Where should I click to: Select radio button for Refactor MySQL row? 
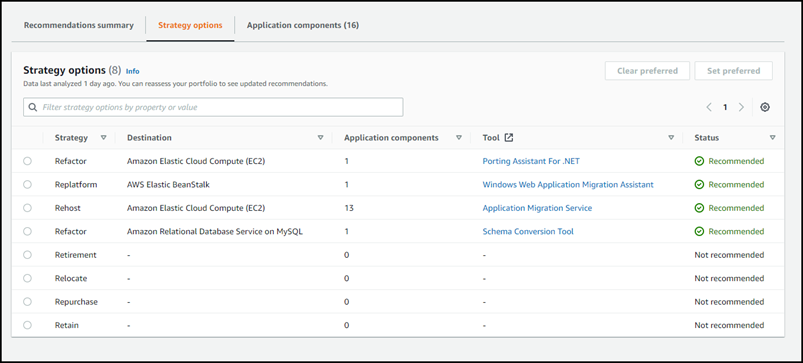27,231
